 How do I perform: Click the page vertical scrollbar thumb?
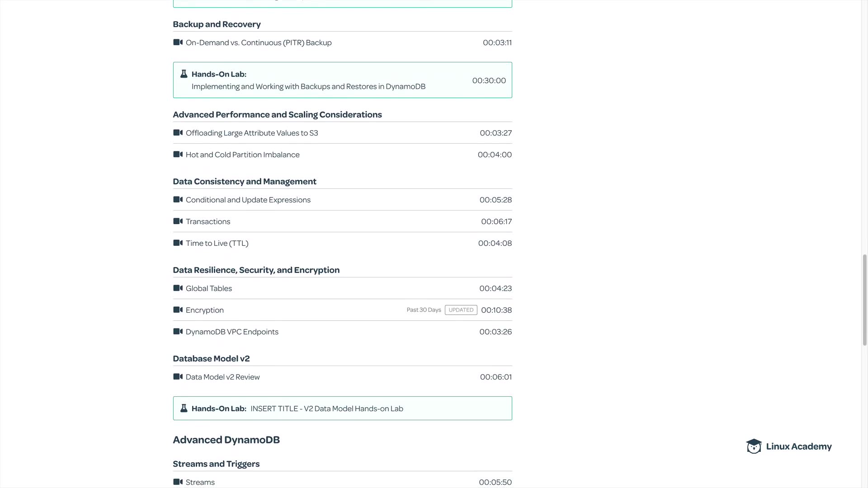click(864, 300)
